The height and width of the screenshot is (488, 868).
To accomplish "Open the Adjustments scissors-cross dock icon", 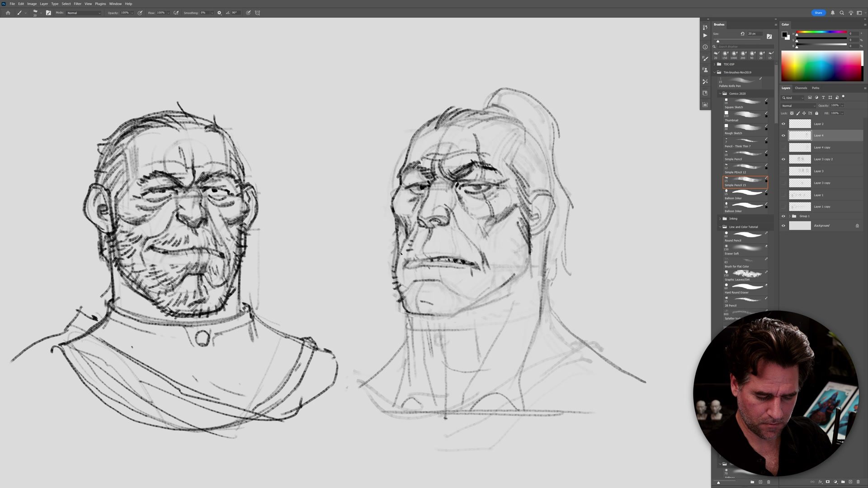I will point(705,81).
